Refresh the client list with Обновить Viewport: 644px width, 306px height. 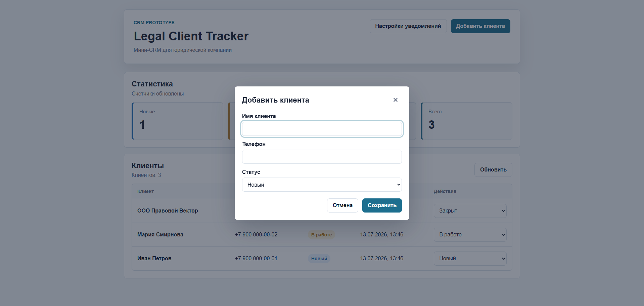pos(493,170)
